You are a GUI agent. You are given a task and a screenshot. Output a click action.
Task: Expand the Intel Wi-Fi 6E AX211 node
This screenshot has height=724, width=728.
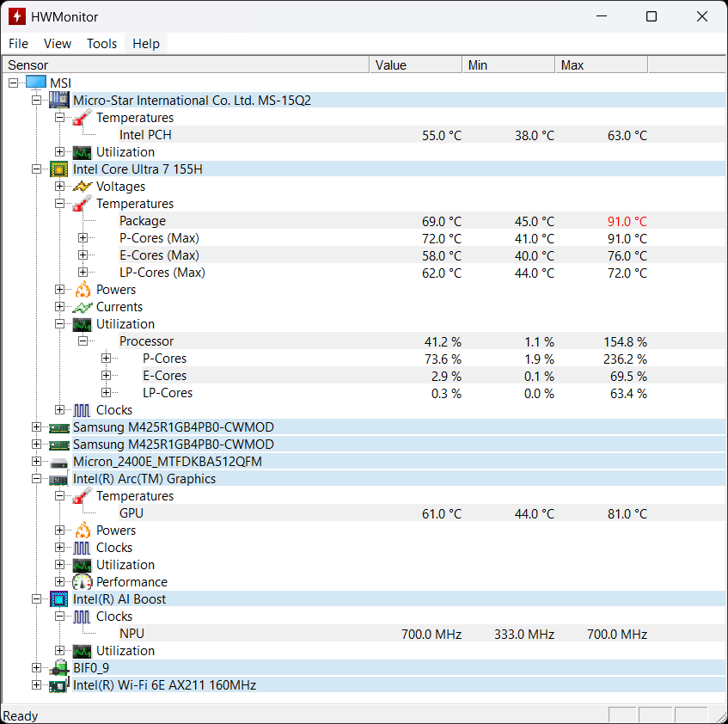pyautogui.click(x=37, y=685)
